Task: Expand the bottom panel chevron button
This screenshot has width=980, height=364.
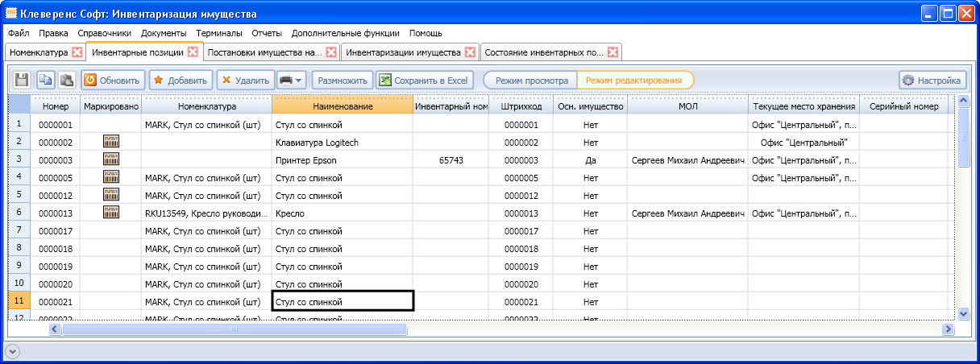Action: [13, 351]
